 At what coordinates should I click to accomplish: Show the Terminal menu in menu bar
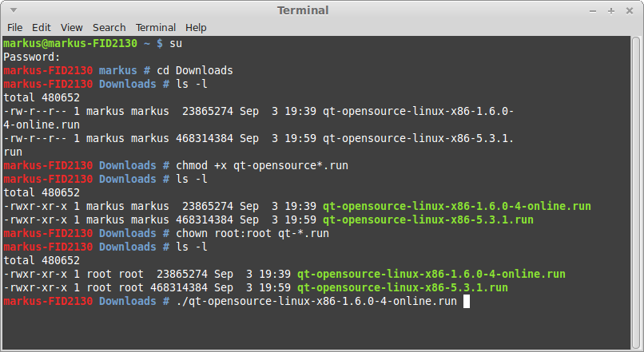[156, 27]
